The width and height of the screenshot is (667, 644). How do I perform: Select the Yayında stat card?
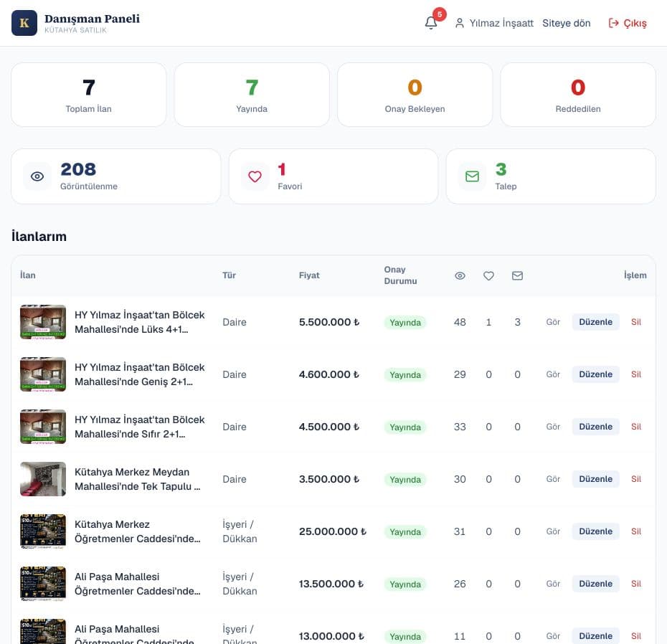coord(252,95)
